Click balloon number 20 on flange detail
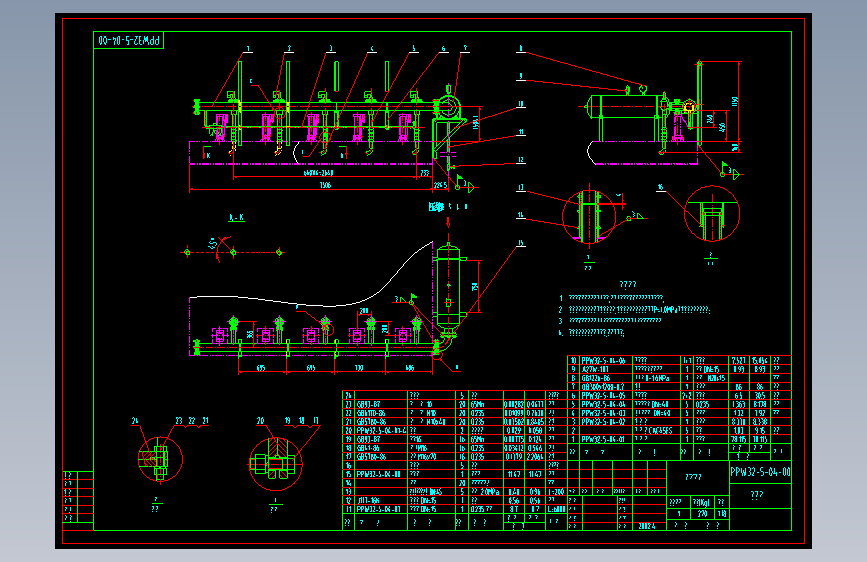The width and height of the screenshot is (867, 562). click(x=260, y=421)
